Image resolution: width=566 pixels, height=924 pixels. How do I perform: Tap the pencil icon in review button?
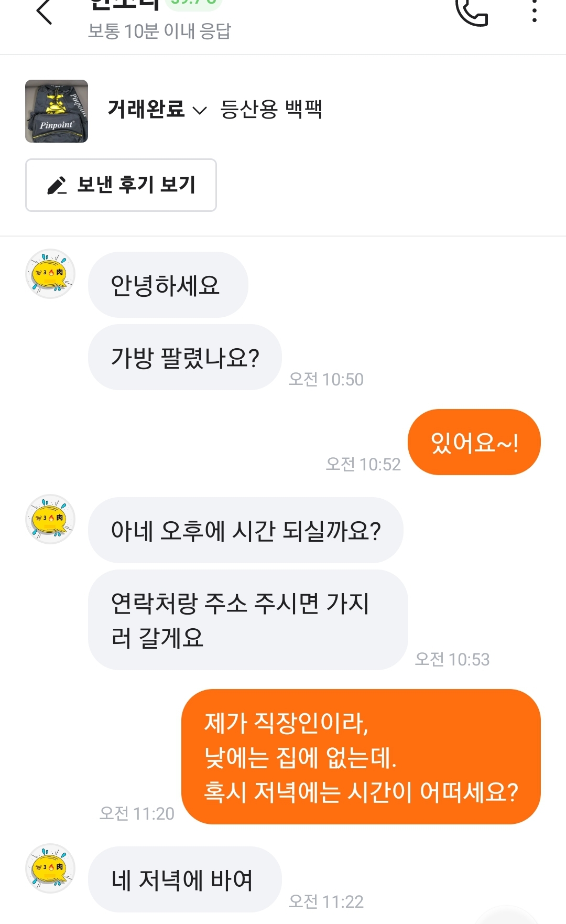tap(57, 186)
